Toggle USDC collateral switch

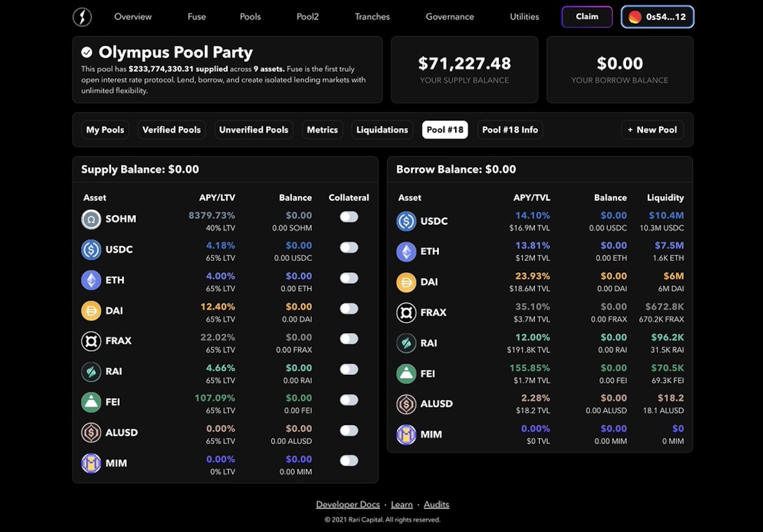coord(349,247)
